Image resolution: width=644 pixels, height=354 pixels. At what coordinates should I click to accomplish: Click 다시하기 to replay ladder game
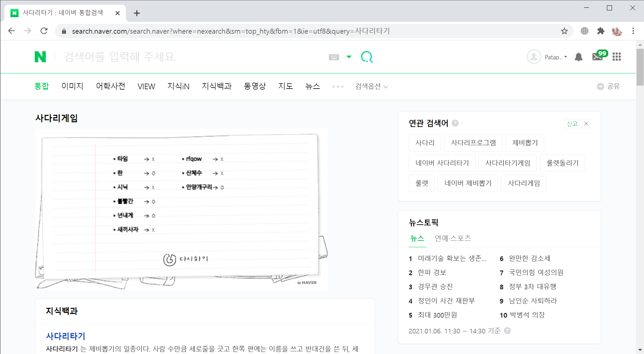(x=186, y=259)
